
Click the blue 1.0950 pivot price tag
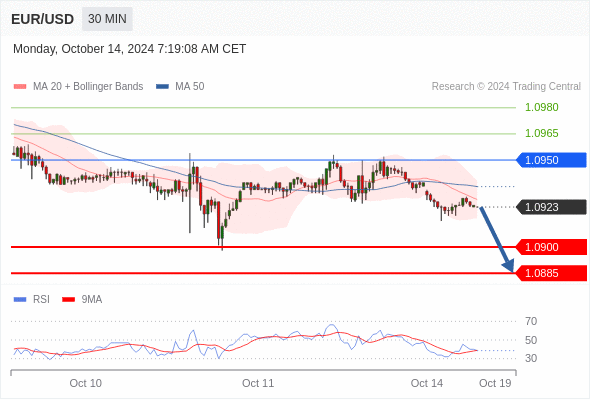(x=551, y=160)
